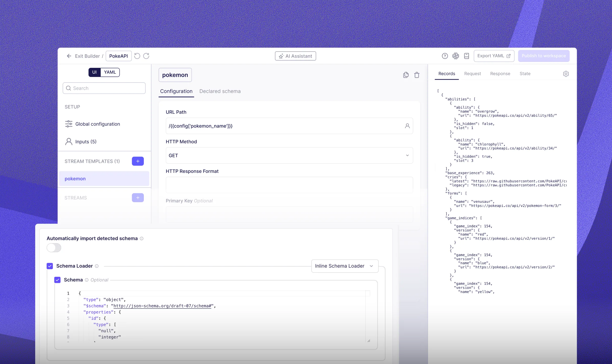Screen dimensions: 612x364
Task: Switch to the Declared schema tab
Action: [x=220, y=91]
